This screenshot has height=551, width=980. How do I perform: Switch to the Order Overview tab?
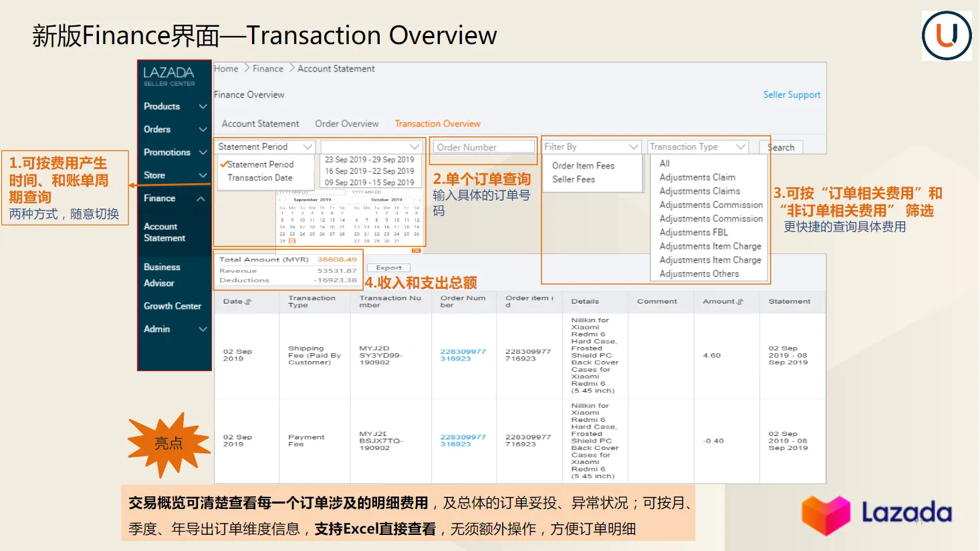pos(347,123)
